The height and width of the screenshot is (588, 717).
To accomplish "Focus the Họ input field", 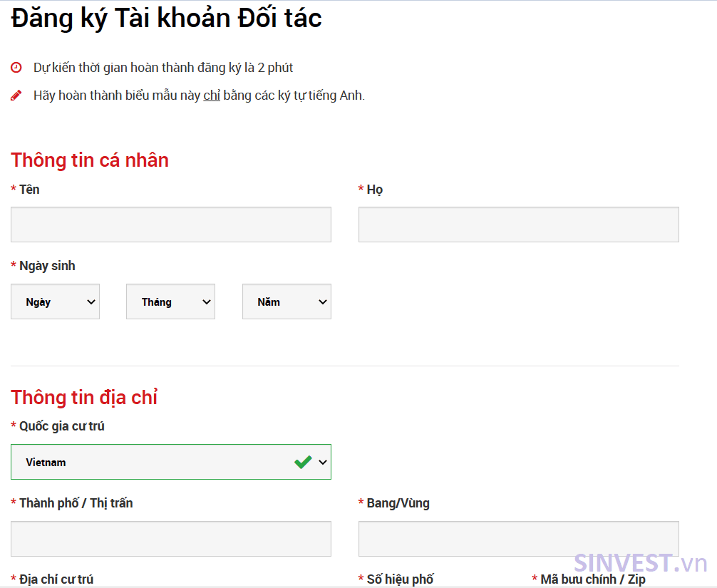I will pos(519,225).
